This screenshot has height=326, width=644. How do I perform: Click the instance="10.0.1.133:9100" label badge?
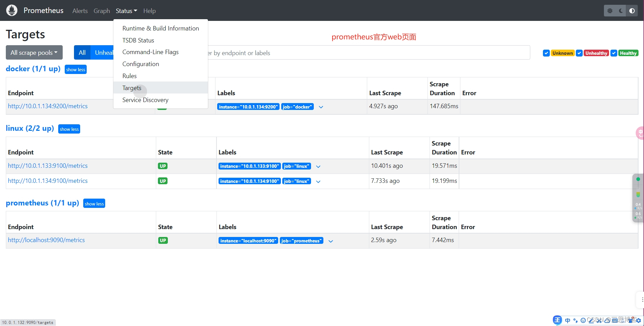pyautogui.click(x=250, y=166)
